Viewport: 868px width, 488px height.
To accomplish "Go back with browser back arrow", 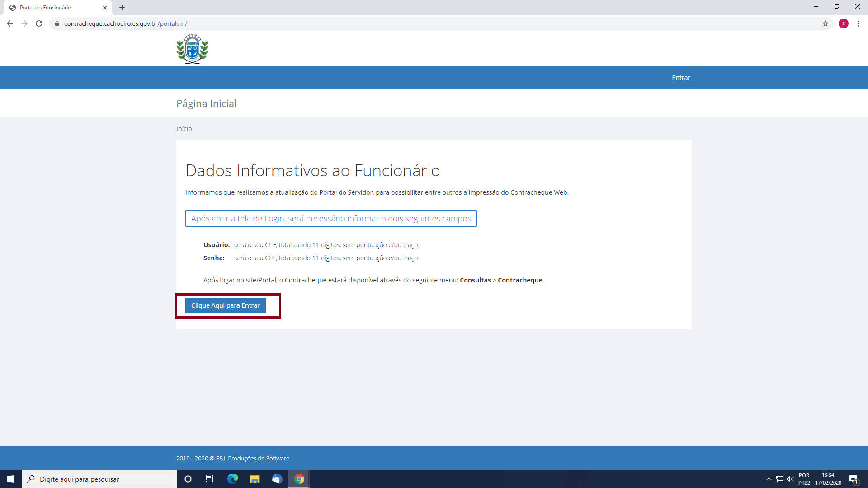I will pos(10,23).
